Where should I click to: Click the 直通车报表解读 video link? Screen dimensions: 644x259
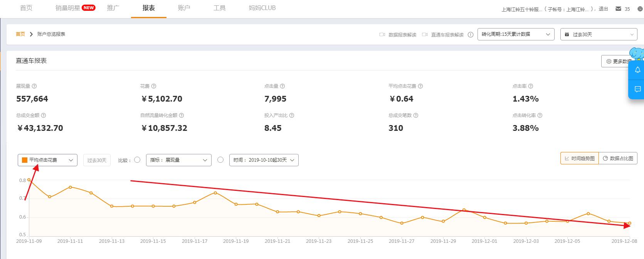[x=447, y=35]
